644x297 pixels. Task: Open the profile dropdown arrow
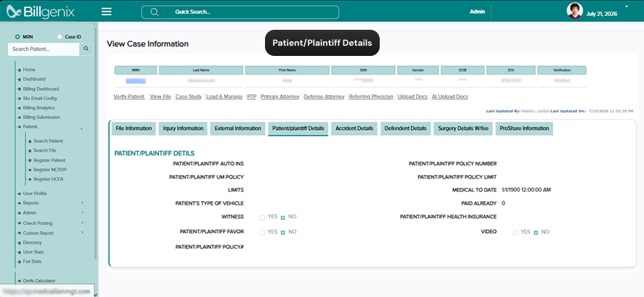[627, 7]
